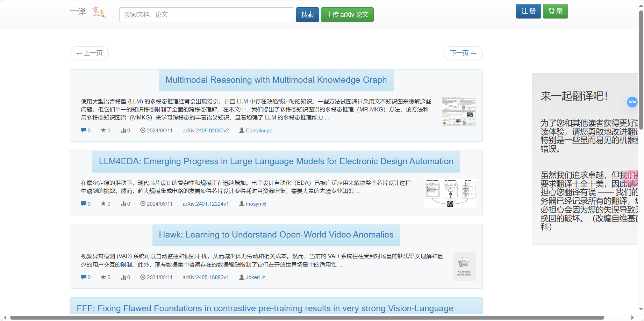Return to previous page via 上一页
The width and height of the screenshot is (644, 321).
point(89,53)
